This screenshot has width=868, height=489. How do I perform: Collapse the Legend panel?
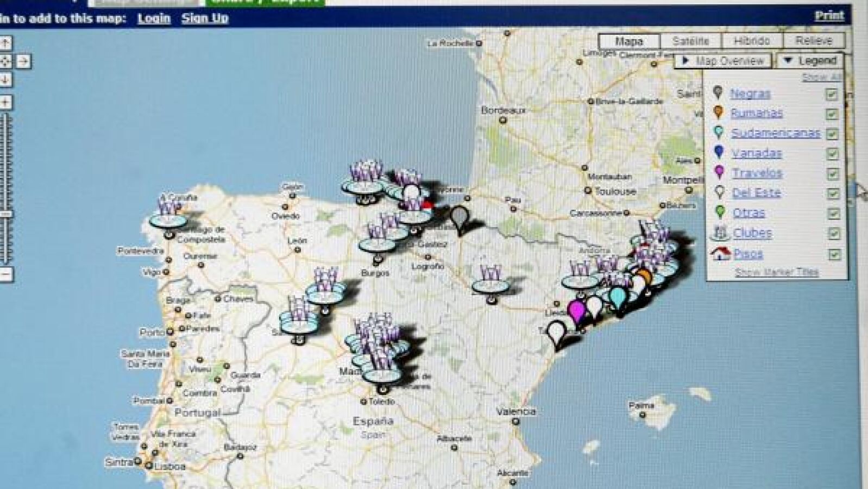pos(810,61)
